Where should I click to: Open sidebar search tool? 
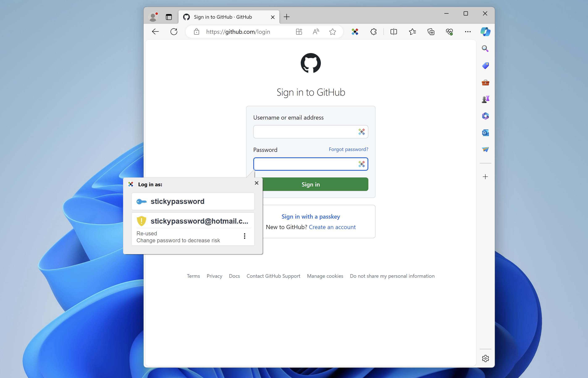[x=485, y=49]
